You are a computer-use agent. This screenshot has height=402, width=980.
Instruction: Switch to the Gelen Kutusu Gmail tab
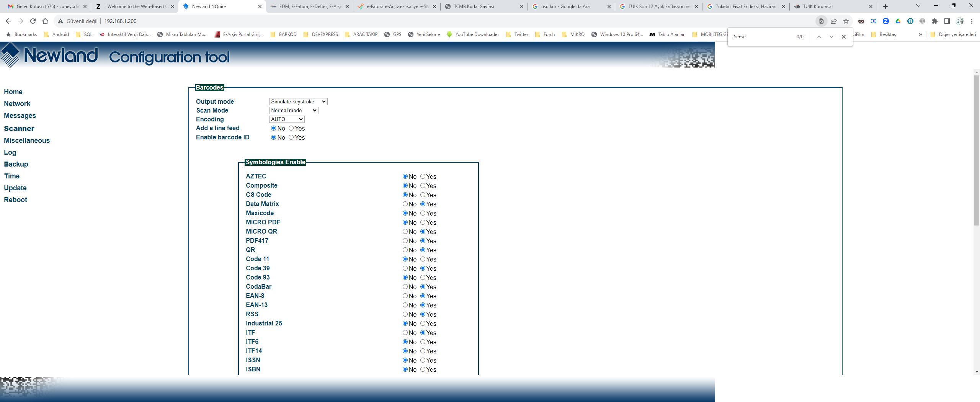[46, 7]
